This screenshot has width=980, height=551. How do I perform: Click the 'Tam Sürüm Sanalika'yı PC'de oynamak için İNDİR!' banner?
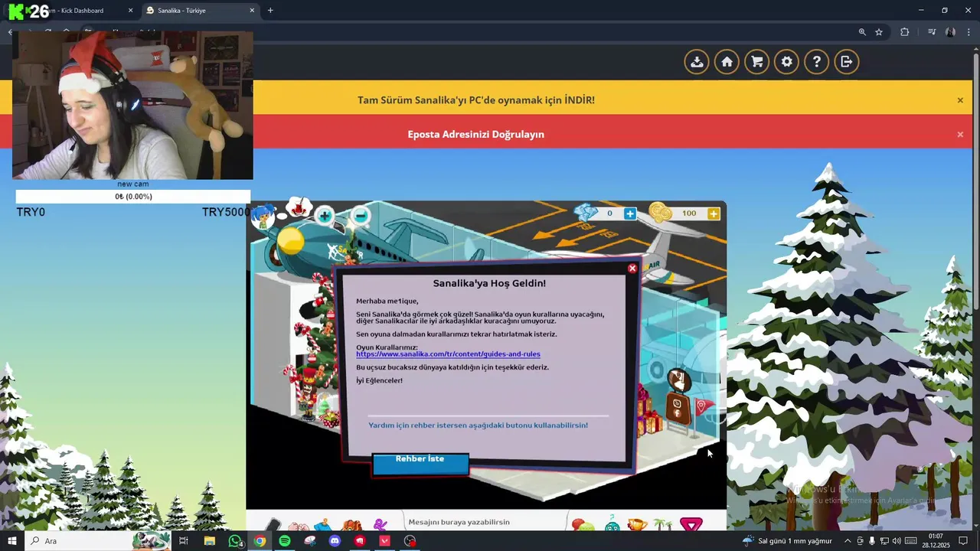point(476,100)
